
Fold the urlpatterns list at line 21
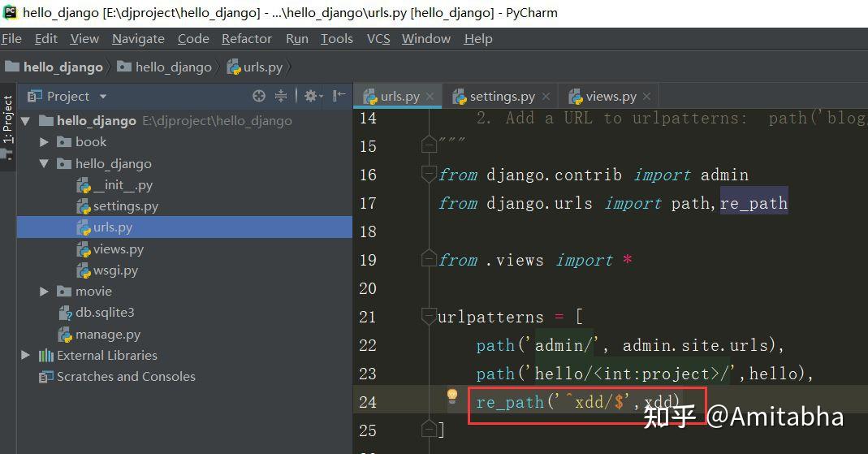[429, 316]
